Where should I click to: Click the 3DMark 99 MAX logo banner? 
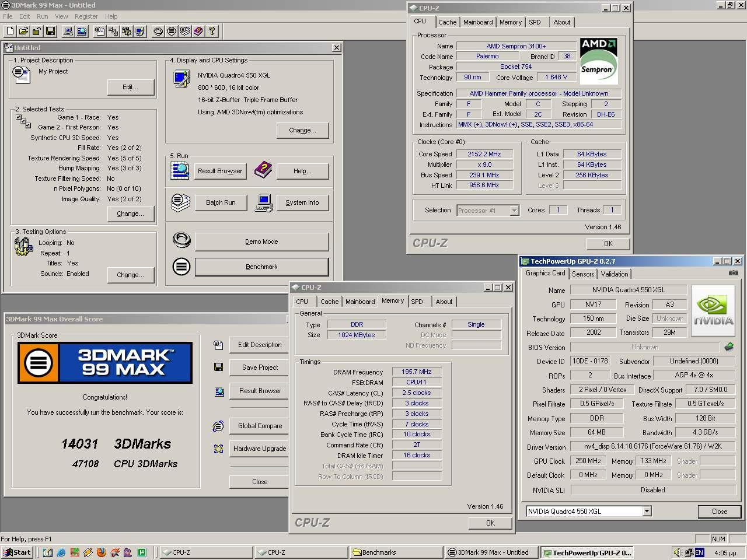tap(105, 363)
